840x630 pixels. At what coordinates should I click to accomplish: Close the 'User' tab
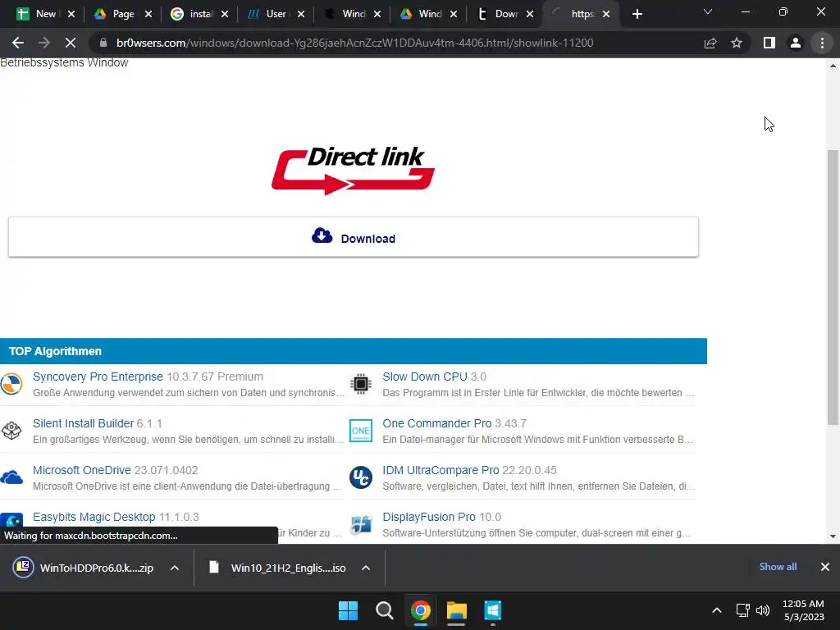301,14
